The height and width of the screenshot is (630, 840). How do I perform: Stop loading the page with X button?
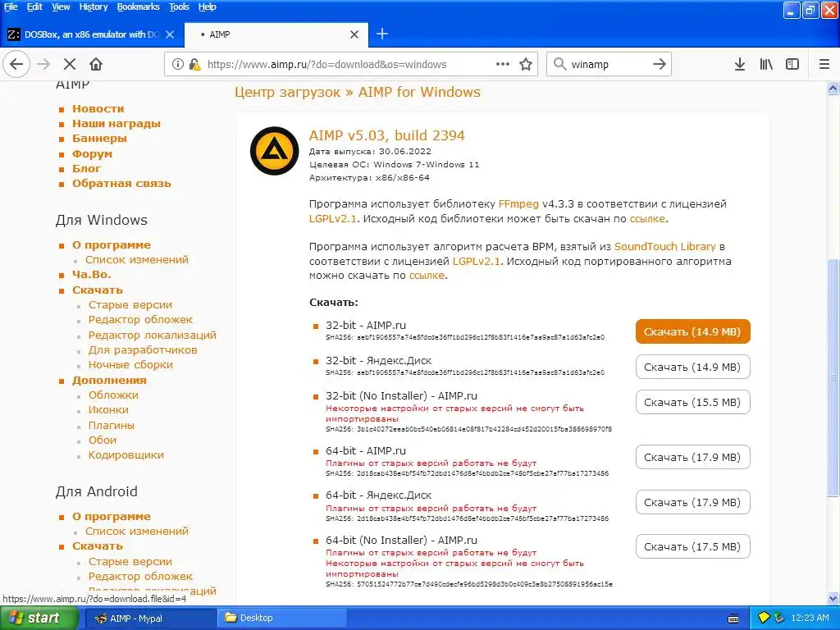pos(70,64)
